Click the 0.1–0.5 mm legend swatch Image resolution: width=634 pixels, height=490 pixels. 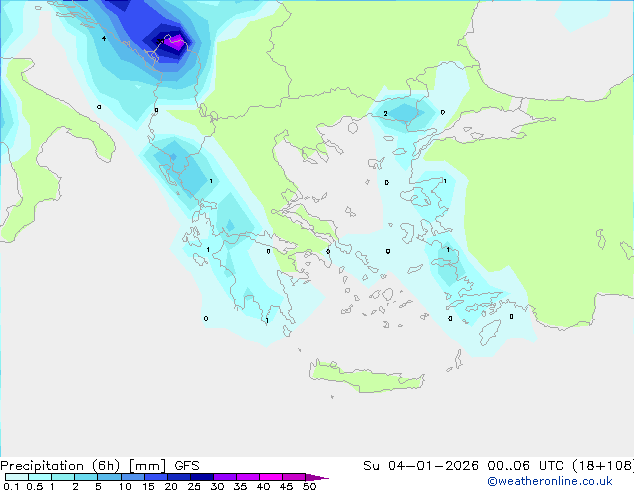click(x=17, y=477)
